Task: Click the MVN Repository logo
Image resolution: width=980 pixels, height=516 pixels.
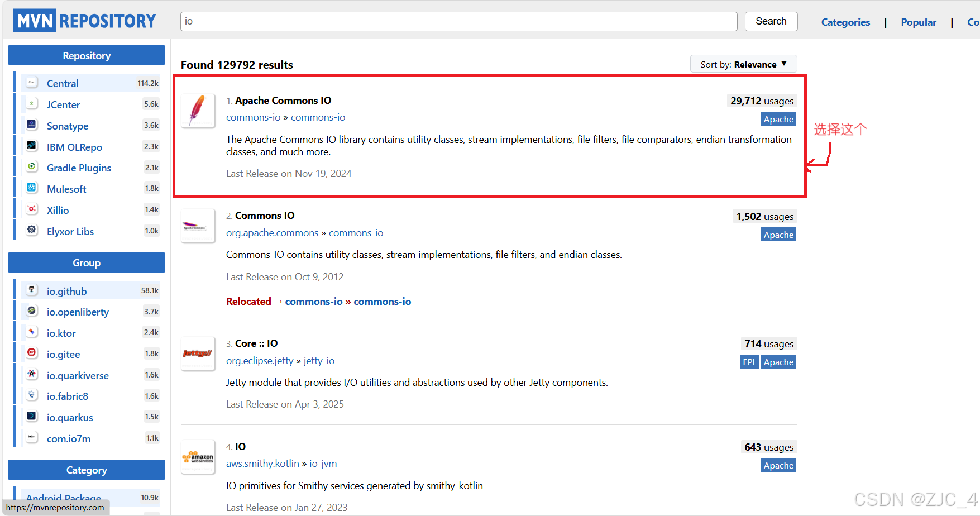Action: 85,21
